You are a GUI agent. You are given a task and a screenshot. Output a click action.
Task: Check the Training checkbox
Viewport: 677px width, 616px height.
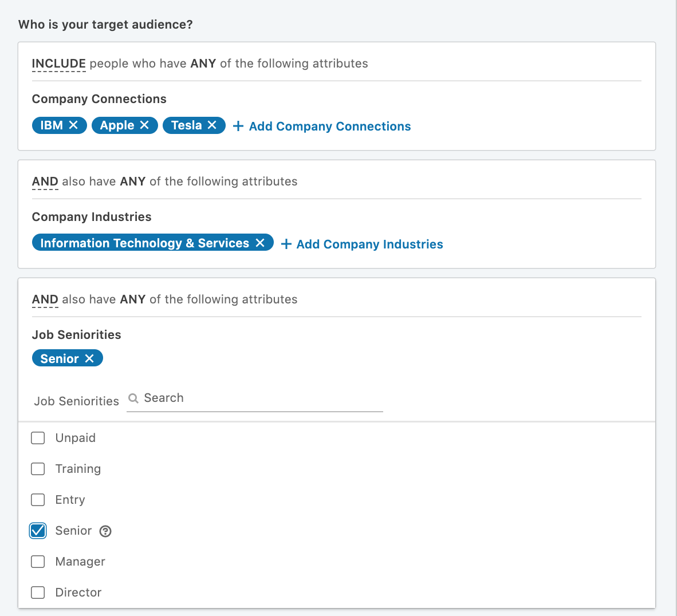(x=38, y=469)
